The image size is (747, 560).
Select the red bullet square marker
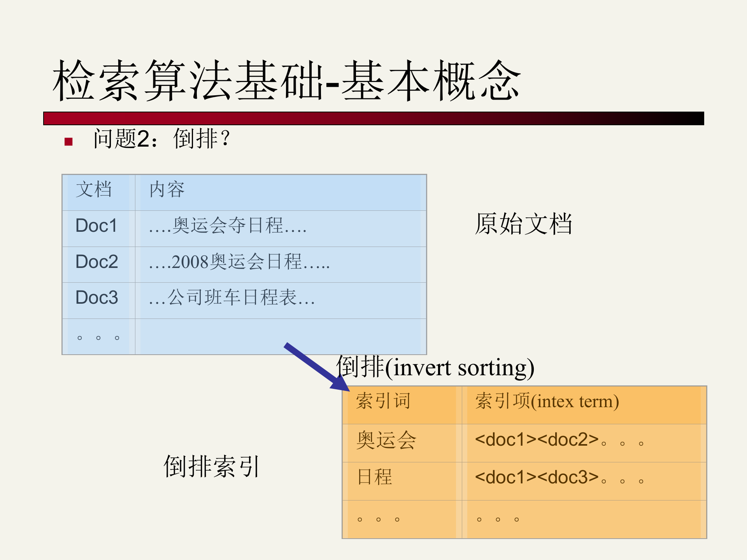point(68,141)
